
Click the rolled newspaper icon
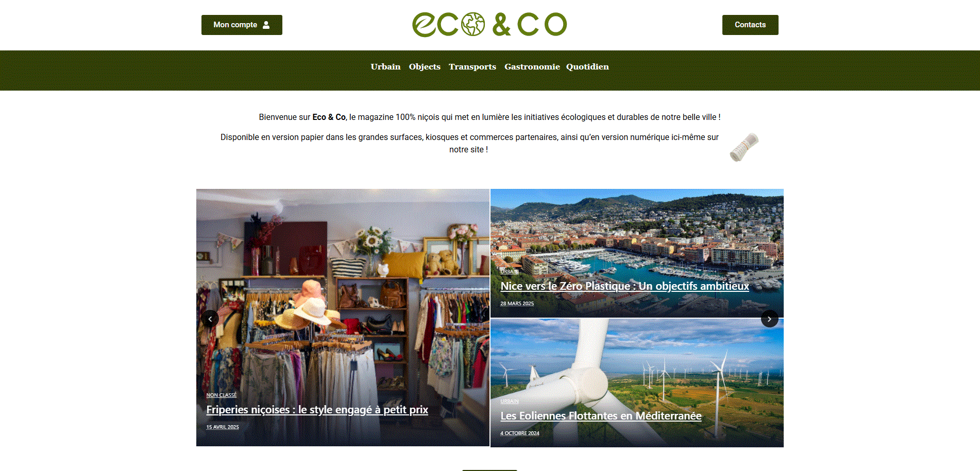[x=744, y=147]
